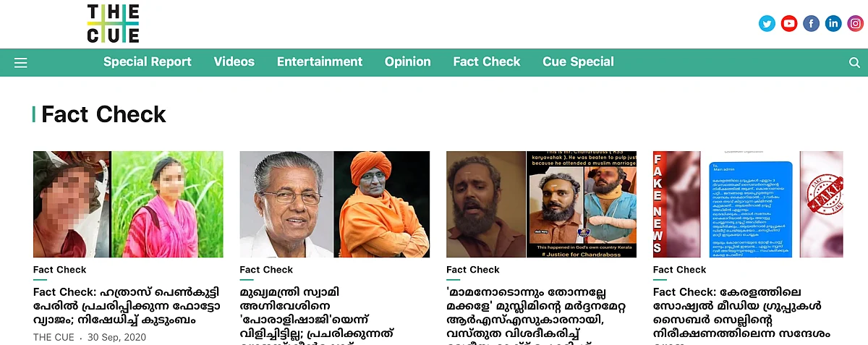The width and height of the screenshot is (868, 345).
Task: Open The Cue Twitter page icon
Action: click(767, 24)
